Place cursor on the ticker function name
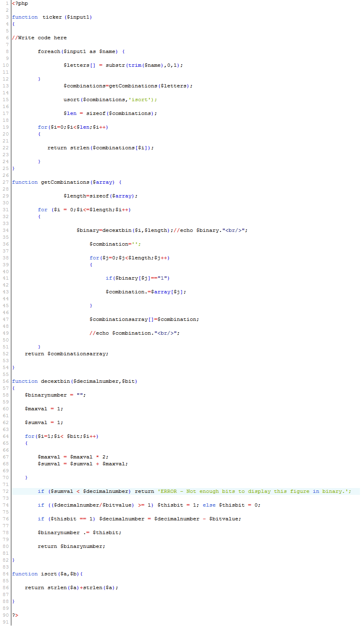 tap(52, 17)
